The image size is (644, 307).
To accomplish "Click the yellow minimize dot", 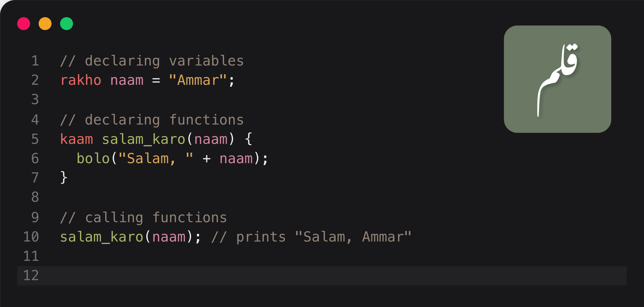I will [45, 24].
